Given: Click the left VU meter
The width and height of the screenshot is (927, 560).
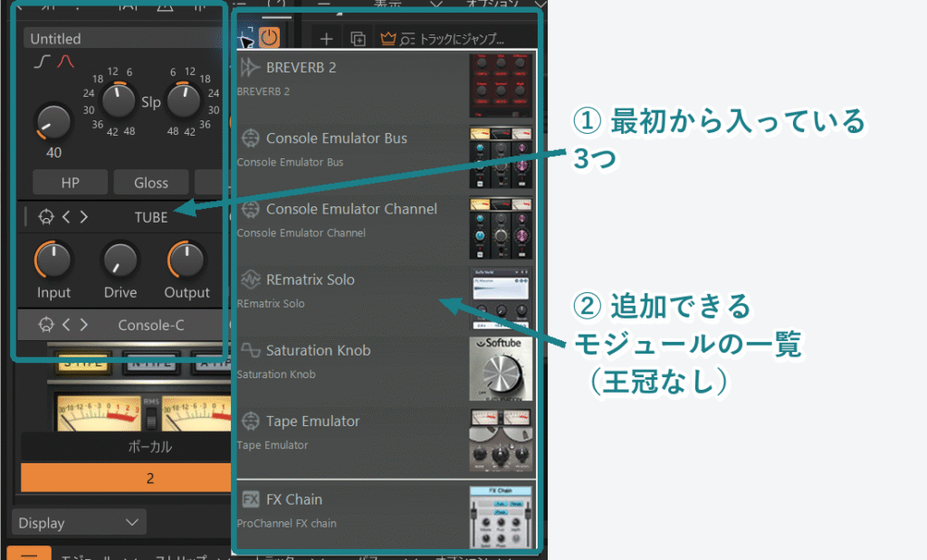Looking at the screenshot, I should [98, 413].
